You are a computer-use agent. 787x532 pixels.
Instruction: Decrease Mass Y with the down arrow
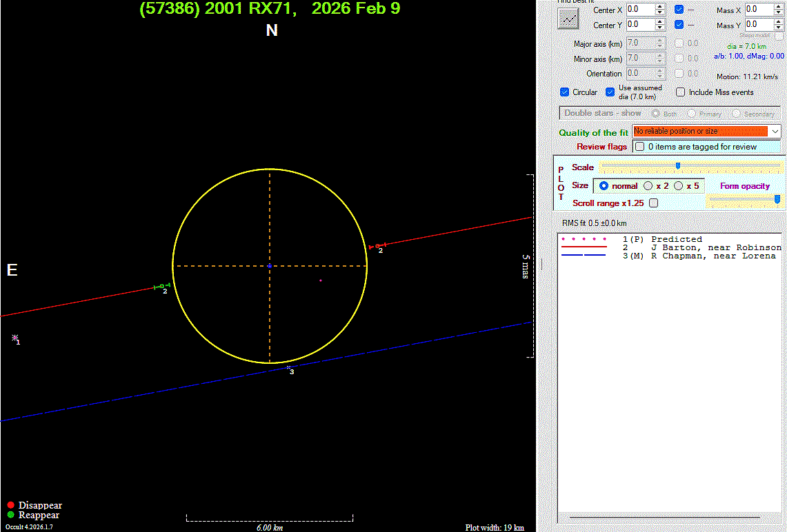click(x=779, y=28)
